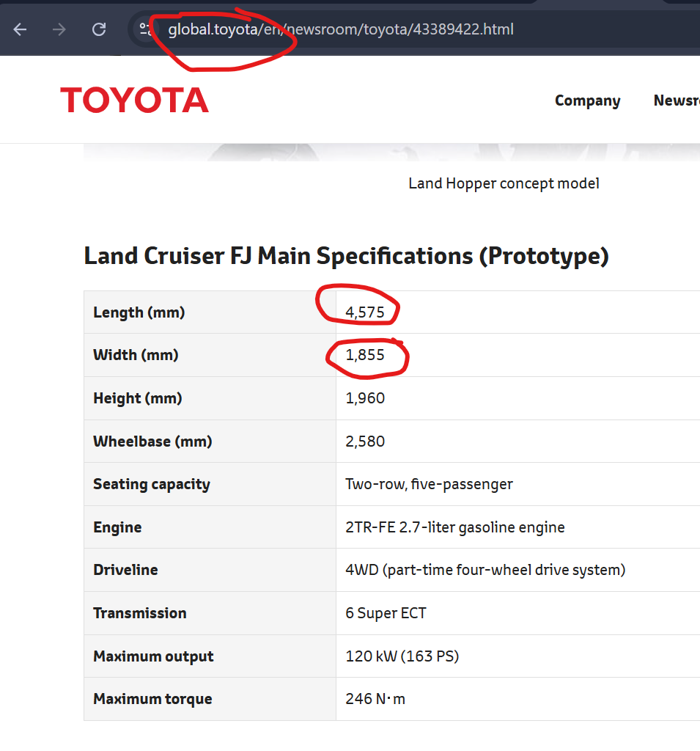700x751 pixels.
Task: Click the Land Cruiser FJ Main Specifications heading
Action: pos(347,256)
